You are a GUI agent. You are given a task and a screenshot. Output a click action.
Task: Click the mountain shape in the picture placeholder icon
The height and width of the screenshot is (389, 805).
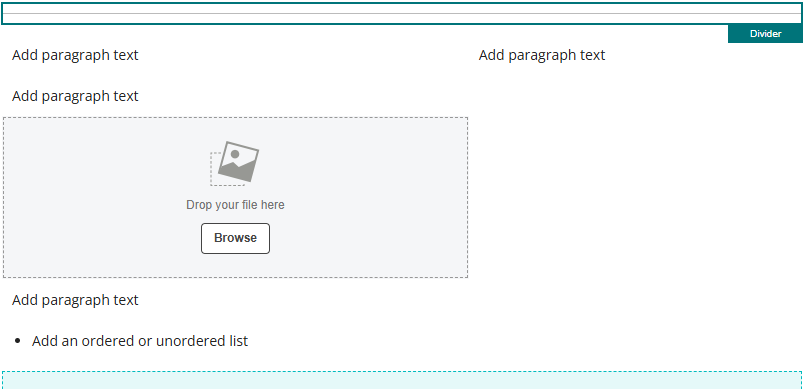[x=235, y=169]
